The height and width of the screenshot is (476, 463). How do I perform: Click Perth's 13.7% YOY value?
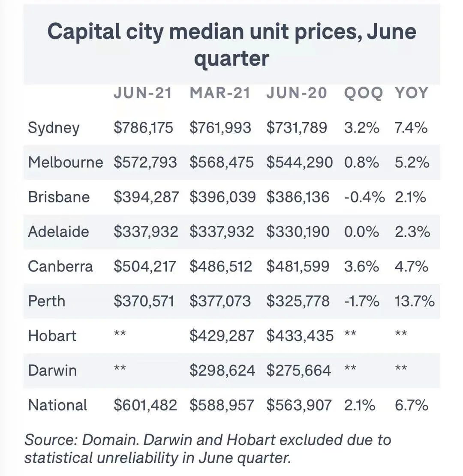[x=415, y=301]
